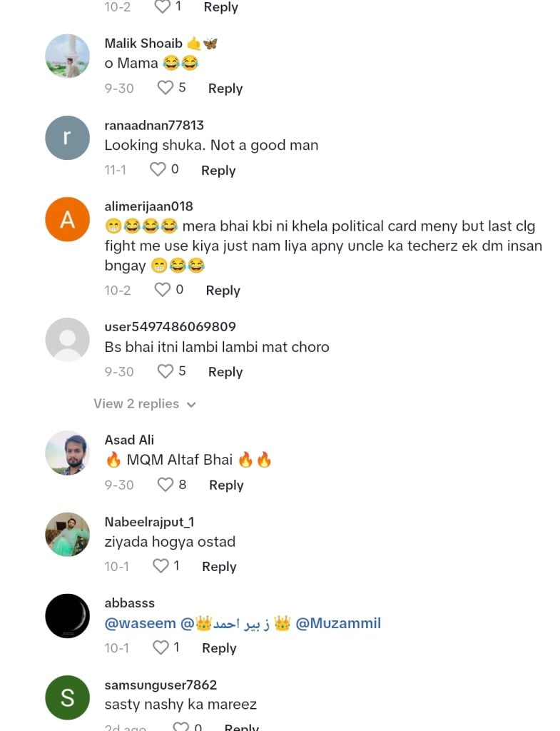Heart the "Bs bhai itni lambi" comment
The height and width of the screenshot is (731, 560).
[x=166, y=371]
